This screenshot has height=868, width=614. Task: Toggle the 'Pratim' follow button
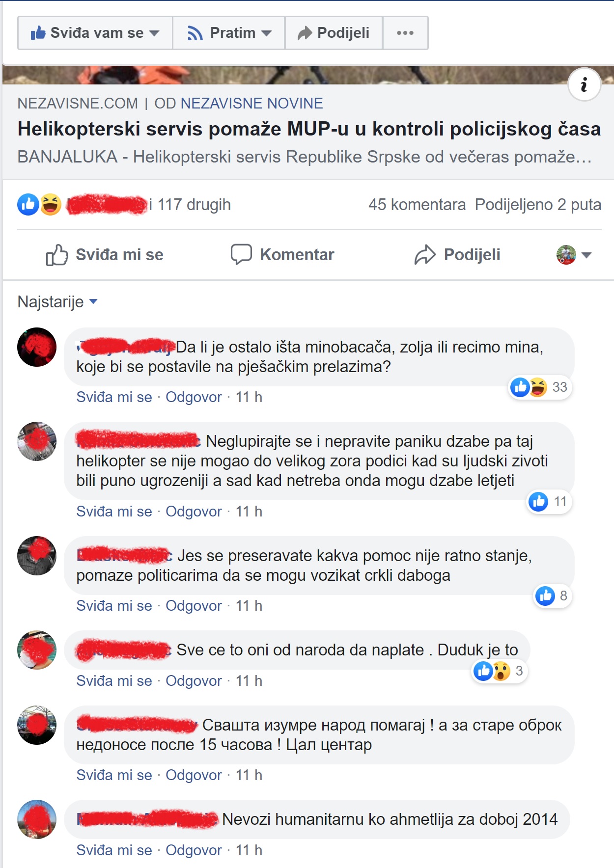point(229,33)
